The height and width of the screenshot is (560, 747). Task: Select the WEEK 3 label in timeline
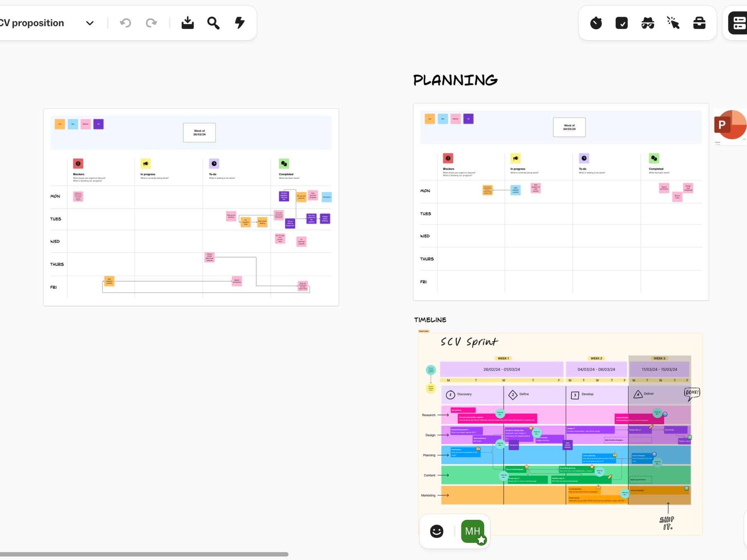659,358
